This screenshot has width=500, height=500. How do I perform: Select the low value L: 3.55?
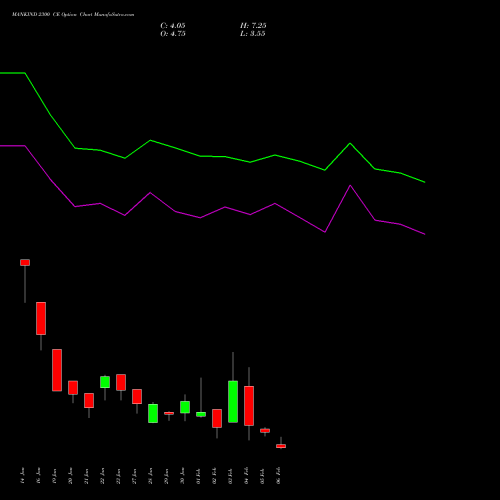[x=253, y=34]
